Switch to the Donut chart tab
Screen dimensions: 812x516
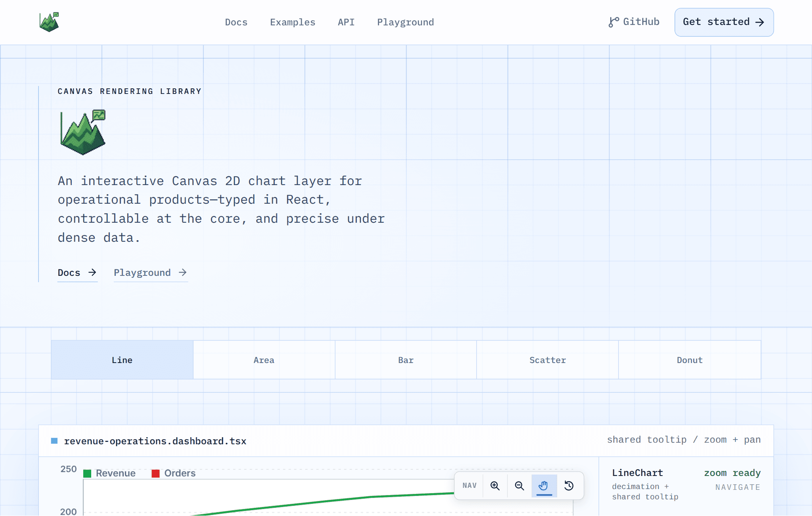click(690, 360)
